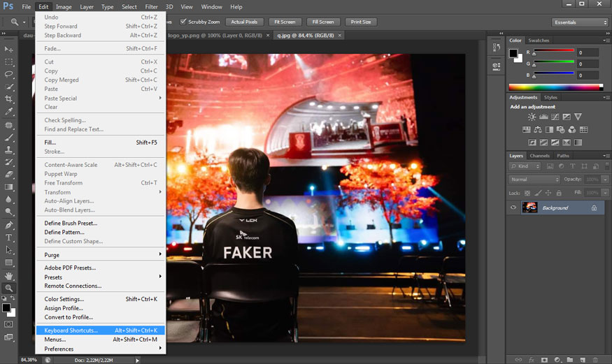Click the Background layer thumbnail
Screen dimensions: 612x364
point(529,208)
